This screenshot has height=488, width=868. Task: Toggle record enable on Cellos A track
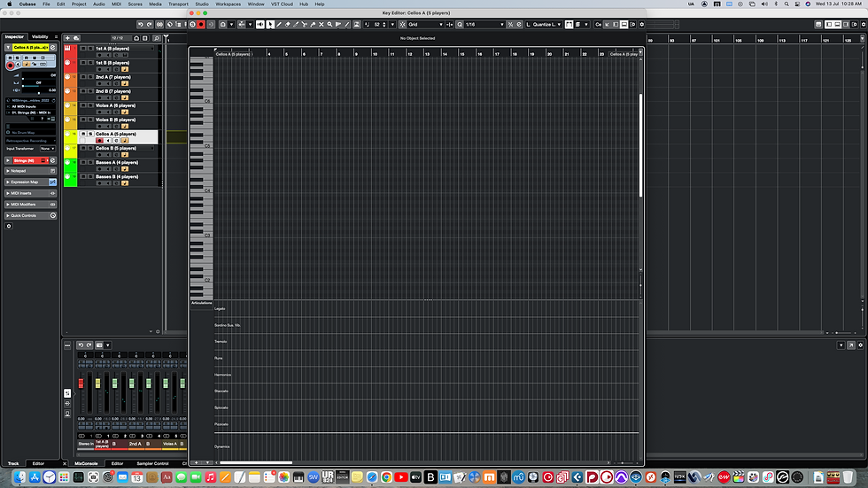[99, 141]
